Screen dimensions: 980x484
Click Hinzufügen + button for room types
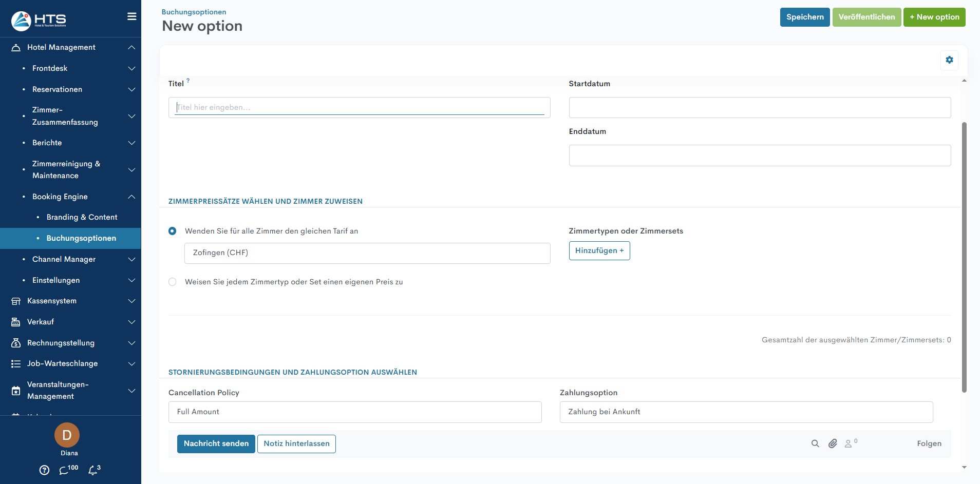pos(599,250)
